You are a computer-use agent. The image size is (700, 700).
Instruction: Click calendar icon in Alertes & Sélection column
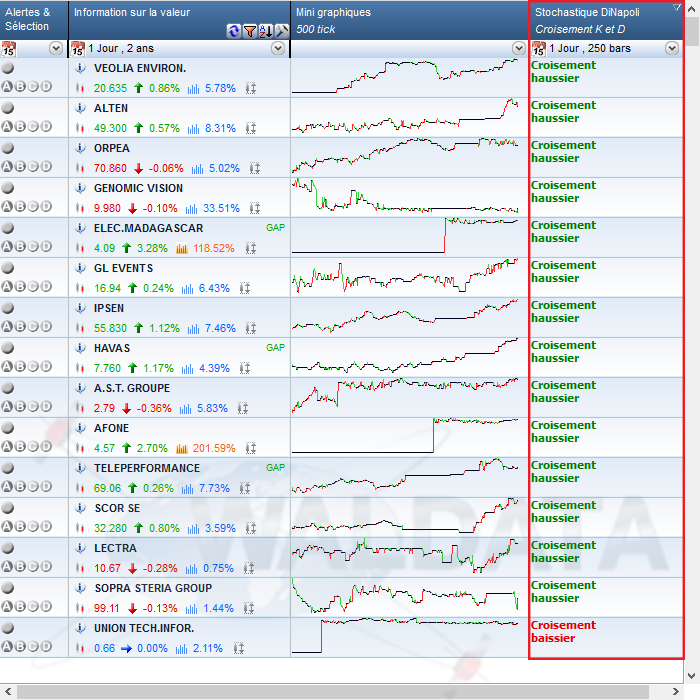(x=8, y=48)
